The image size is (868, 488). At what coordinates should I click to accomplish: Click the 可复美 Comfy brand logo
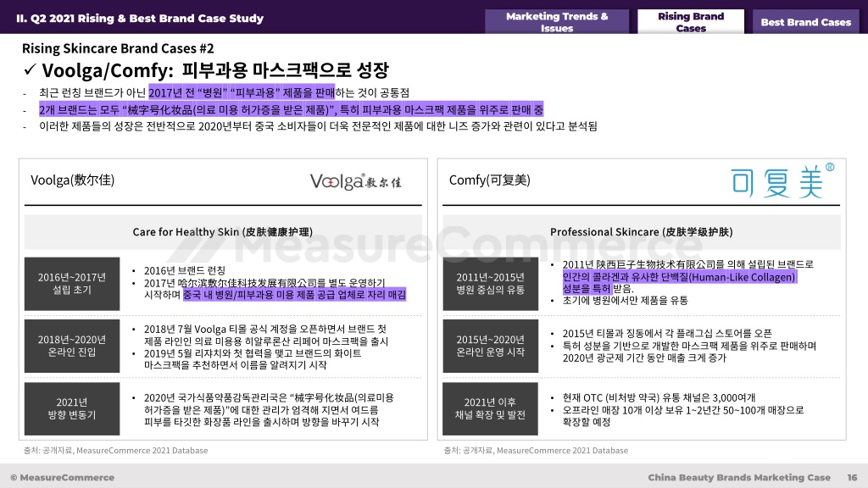[782, 181]
